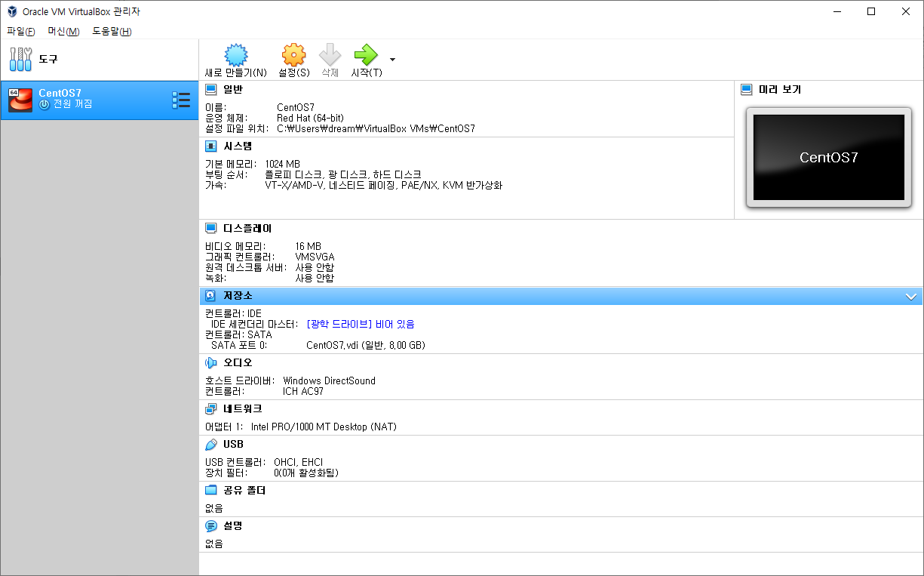Click the Intel PRO/1000 MT Desktop (NAT) text
Viewport: 924px width, 576px height.
[x=324, y=427]
